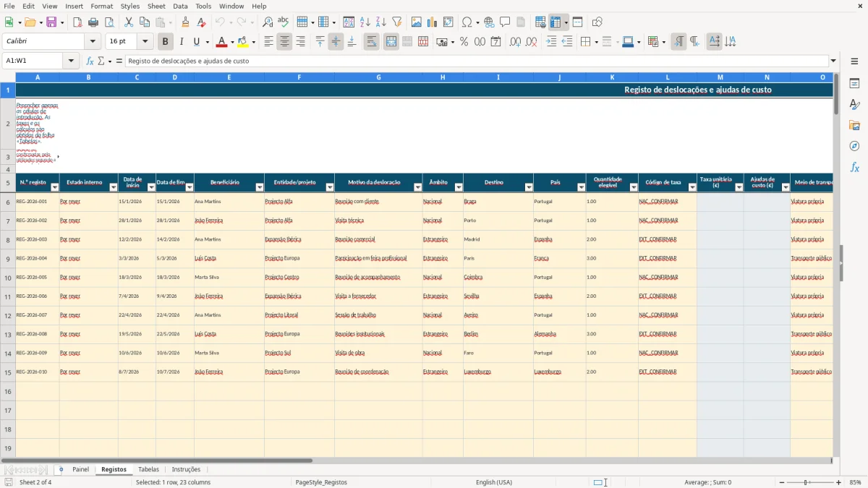Screen dimensions: 868x488
Task: Toggle Italic formatting
Action: tap(182, 42)
